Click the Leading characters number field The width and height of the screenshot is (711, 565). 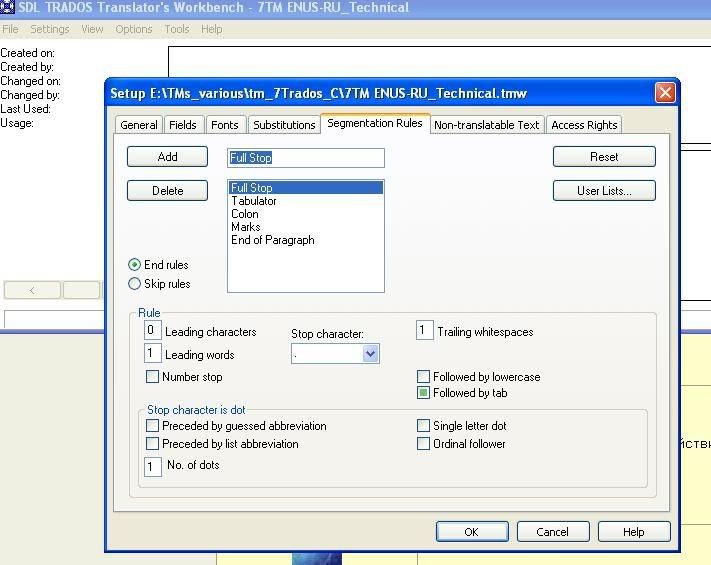click(x=152, y=330)
